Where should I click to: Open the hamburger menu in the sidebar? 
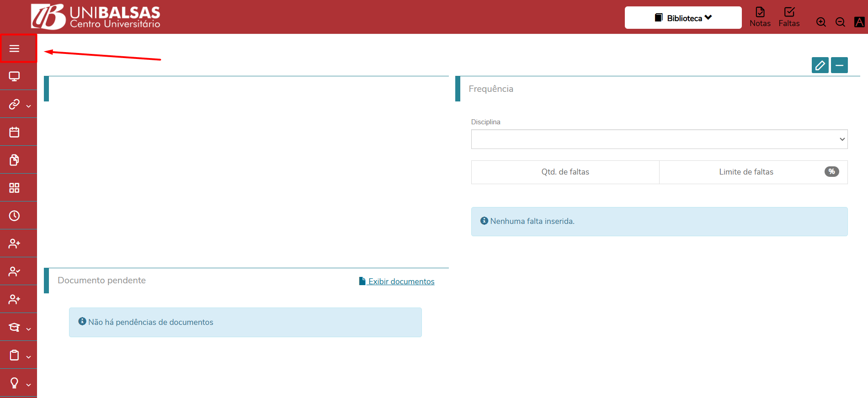(14, 48)
